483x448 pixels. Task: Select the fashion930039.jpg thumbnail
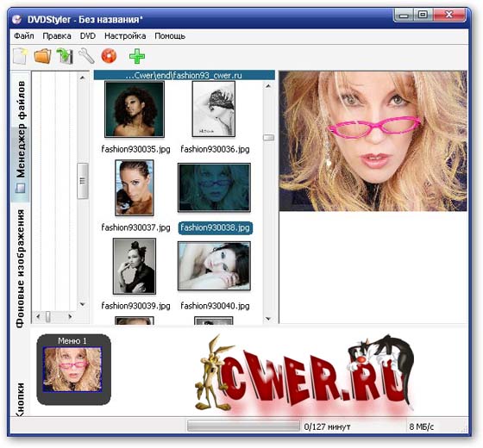pyautogui.click(x=135, y=266)
